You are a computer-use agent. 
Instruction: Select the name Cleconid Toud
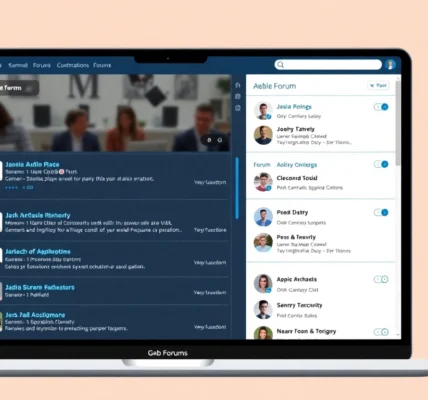click(x=297, y=178)
